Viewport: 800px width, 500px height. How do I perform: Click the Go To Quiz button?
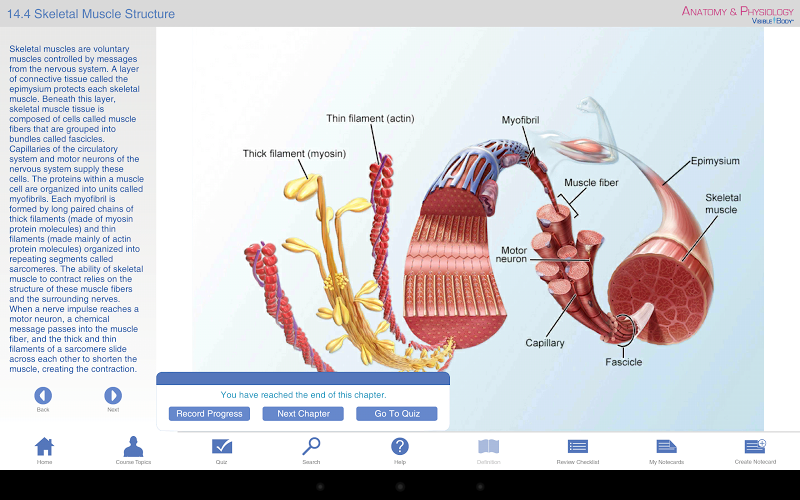(x=397, y=414)
